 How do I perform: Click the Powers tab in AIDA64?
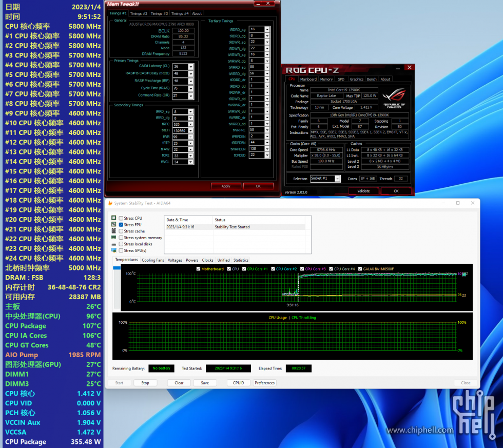coord(192,260)
